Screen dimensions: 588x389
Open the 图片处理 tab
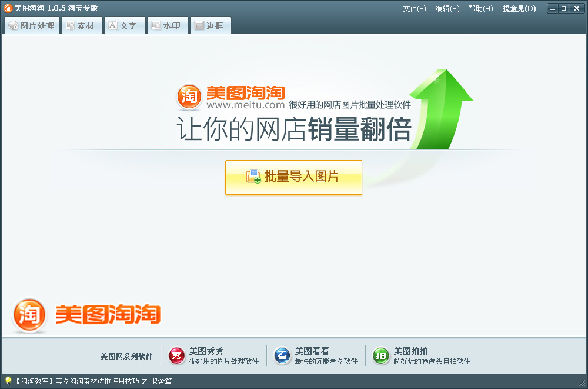[x=32, y=25]
